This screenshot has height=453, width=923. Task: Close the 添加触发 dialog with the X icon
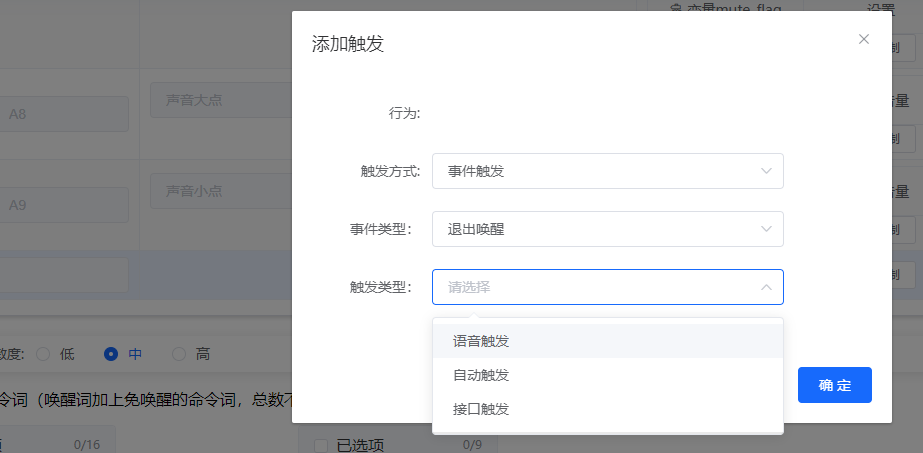point(864,39)
